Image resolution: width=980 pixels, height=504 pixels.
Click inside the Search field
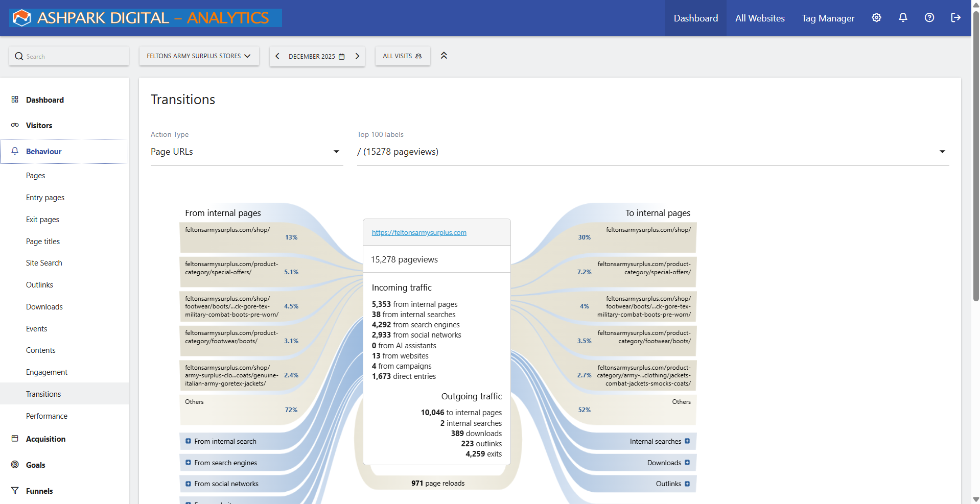click(x=69, y=56)
